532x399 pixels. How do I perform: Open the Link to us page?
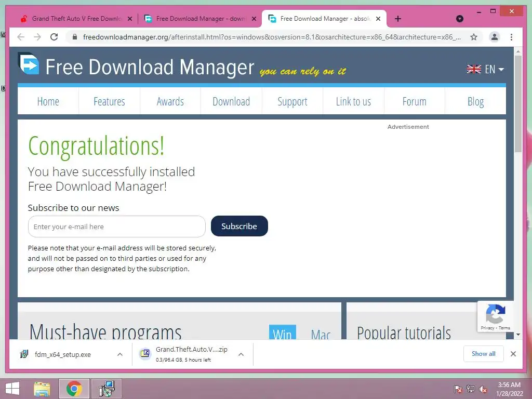353,101
